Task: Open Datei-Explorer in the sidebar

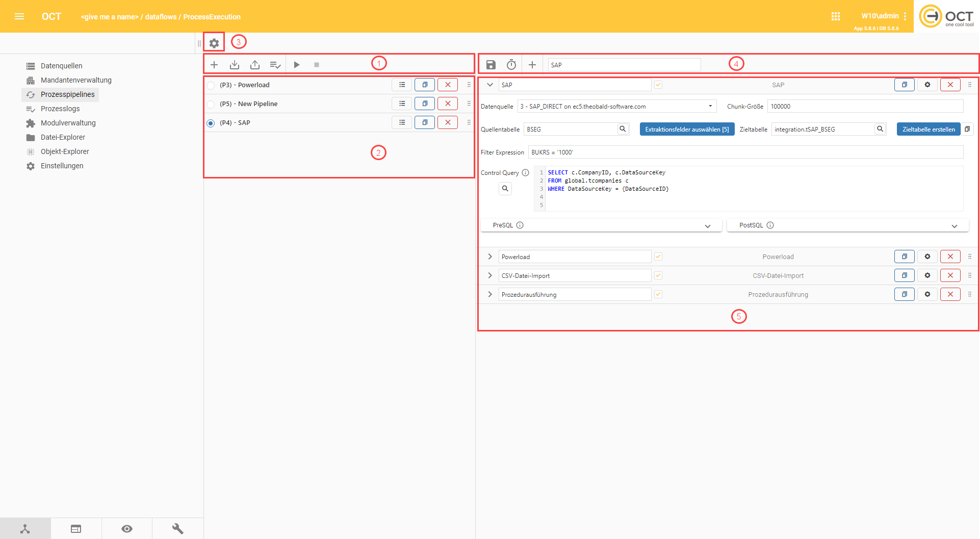Action: tap(63, 137)
